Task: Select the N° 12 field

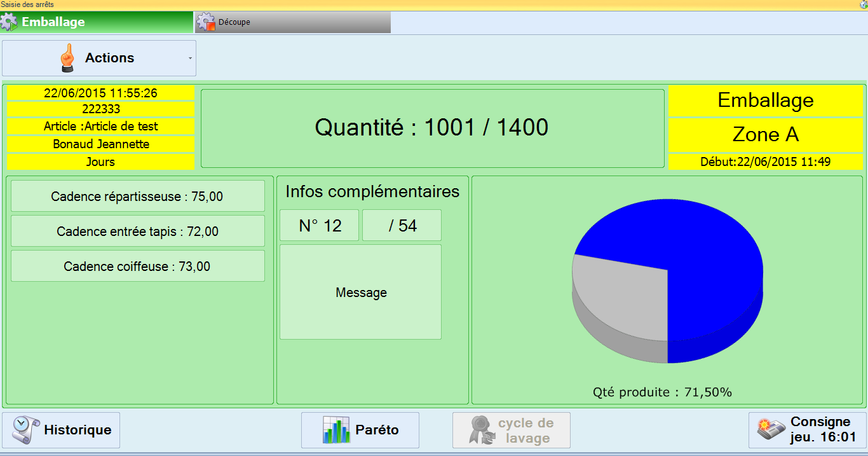Action: pos(320,226)
